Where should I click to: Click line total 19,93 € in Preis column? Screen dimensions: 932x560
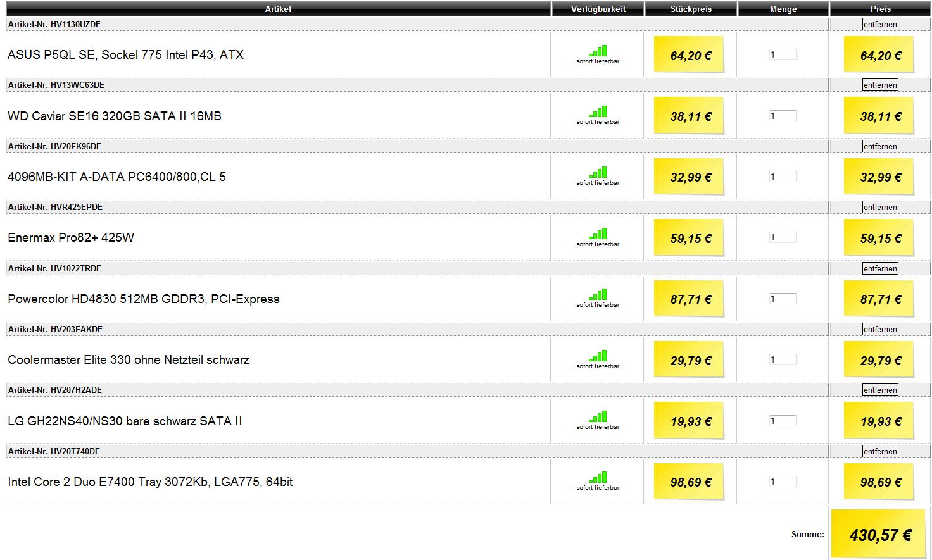[x=879, y=421]
